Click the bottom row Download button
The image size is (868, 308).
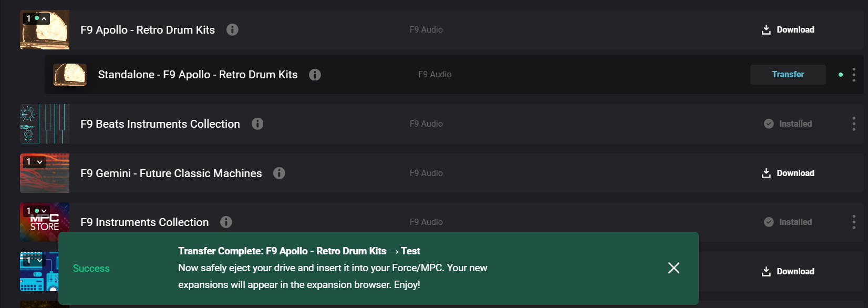(x=788, y=271)
